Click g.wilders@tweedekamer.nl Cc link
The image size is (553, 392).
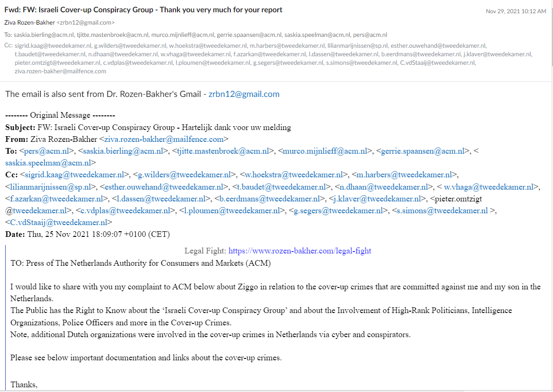click(184, 175)
